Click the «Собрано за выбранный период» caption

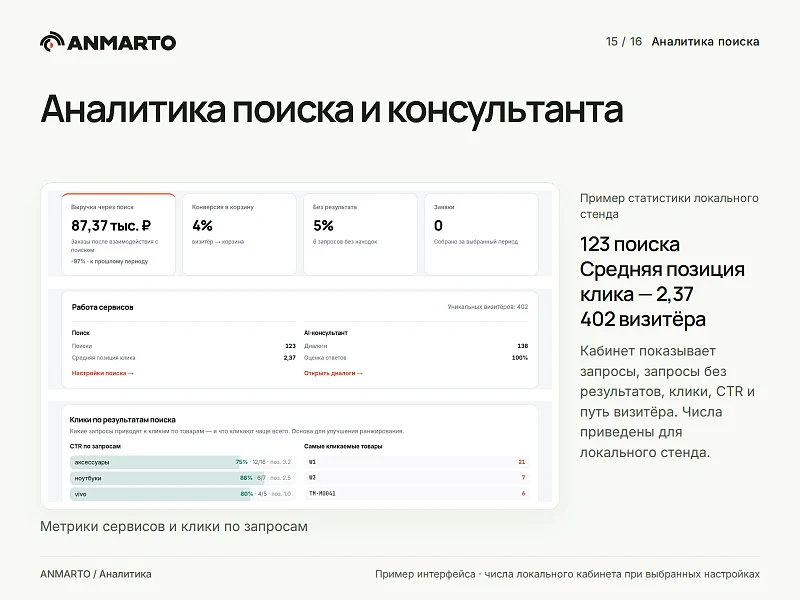point(476,242)
